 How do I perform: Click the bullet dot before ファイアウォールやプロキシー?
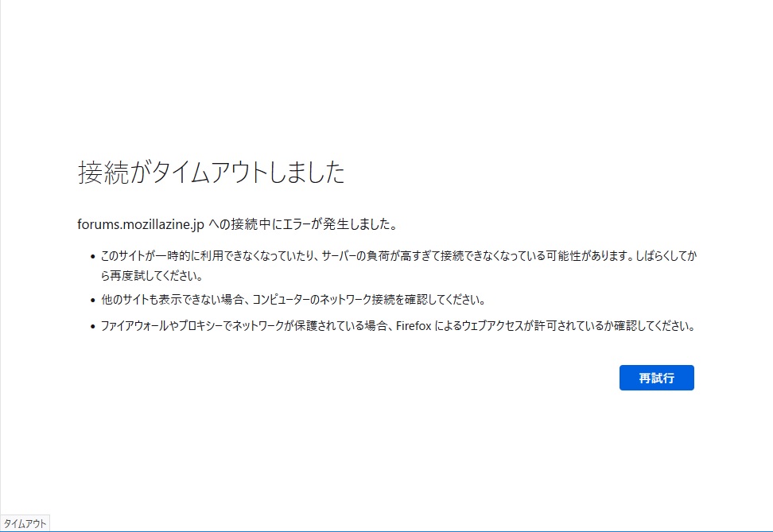point(92,327)
